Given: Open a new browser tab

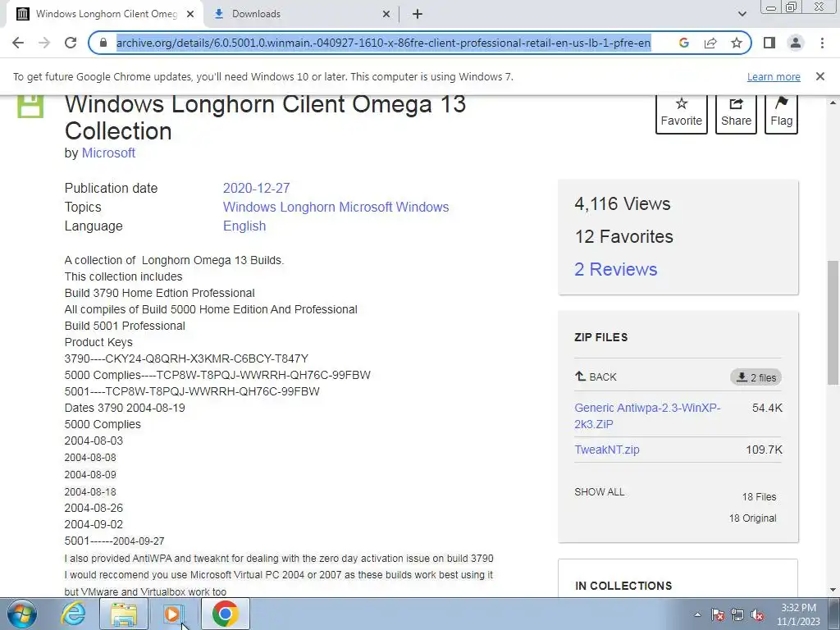Looking at the screenshot, I should (418, 15).
